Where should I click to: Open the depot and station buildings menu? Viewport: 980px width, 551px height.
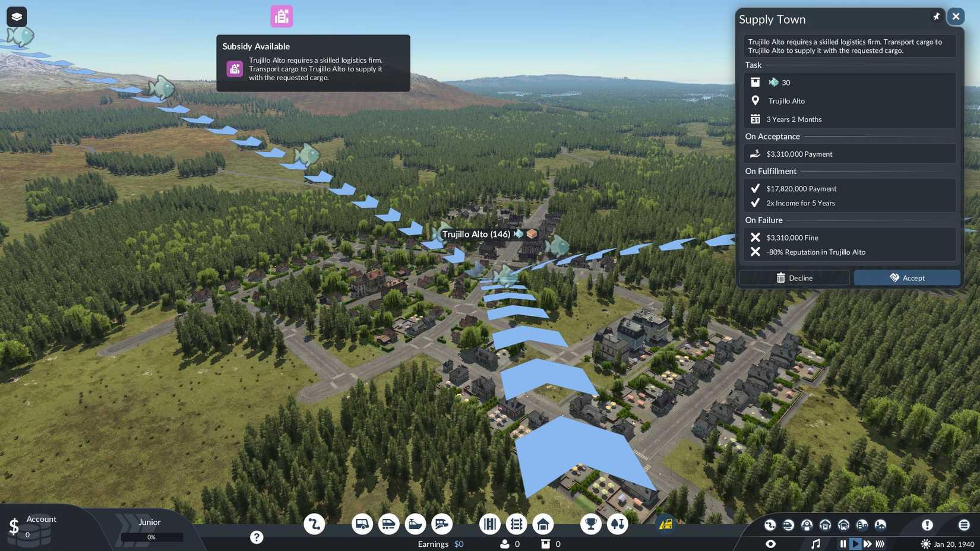(543, 524)
